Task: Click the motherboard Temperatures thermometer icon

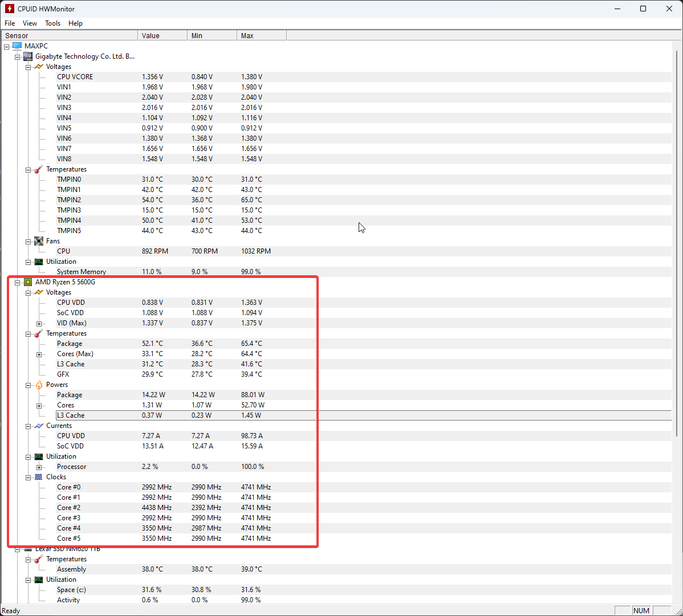Action: point(39,169)
